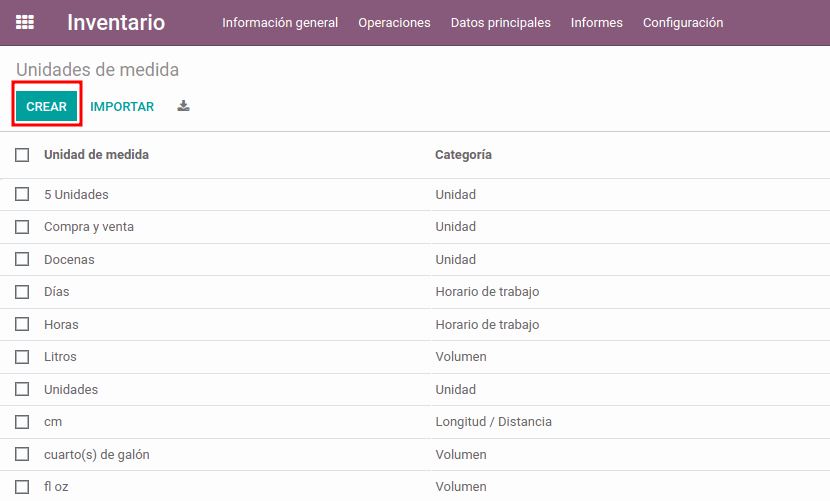Viewport: 830px width, 501px height.
Task: Open the Litros unit record
Action: pos(60,356)
